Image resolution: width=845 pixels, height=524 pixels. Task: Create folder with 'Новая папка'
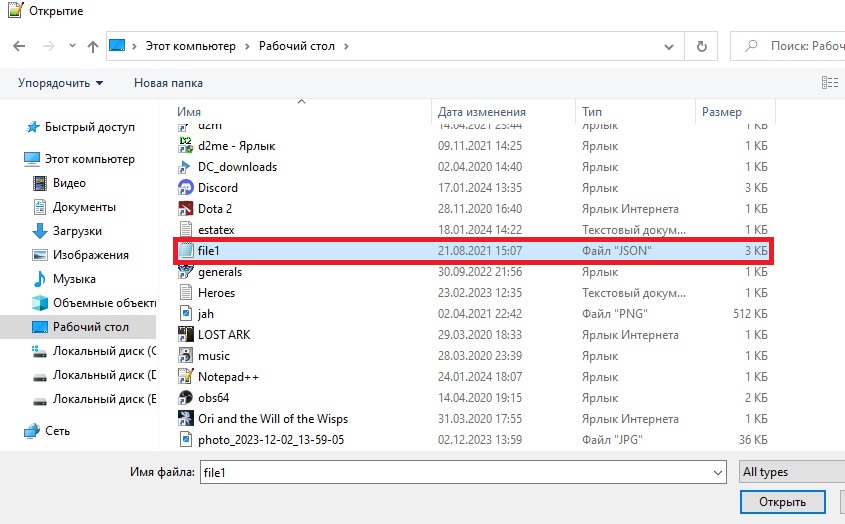[x=168, y=83]
